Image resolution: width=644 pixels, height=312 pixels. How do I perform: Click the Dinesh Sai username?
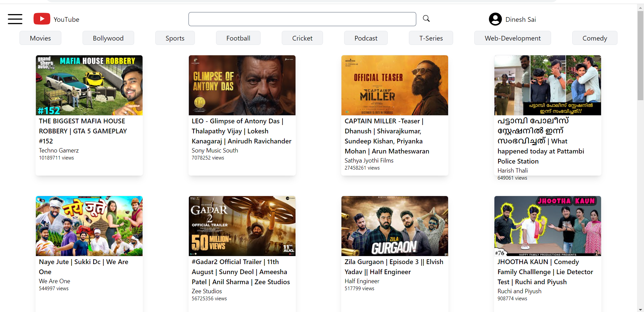521,19
